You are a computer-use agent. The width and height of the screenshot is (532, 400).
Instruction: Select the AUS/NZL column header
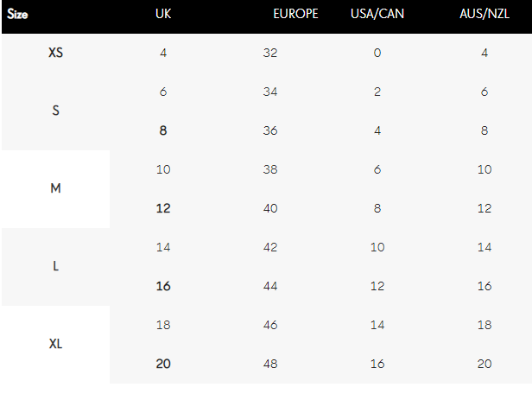tap(484, 14)
